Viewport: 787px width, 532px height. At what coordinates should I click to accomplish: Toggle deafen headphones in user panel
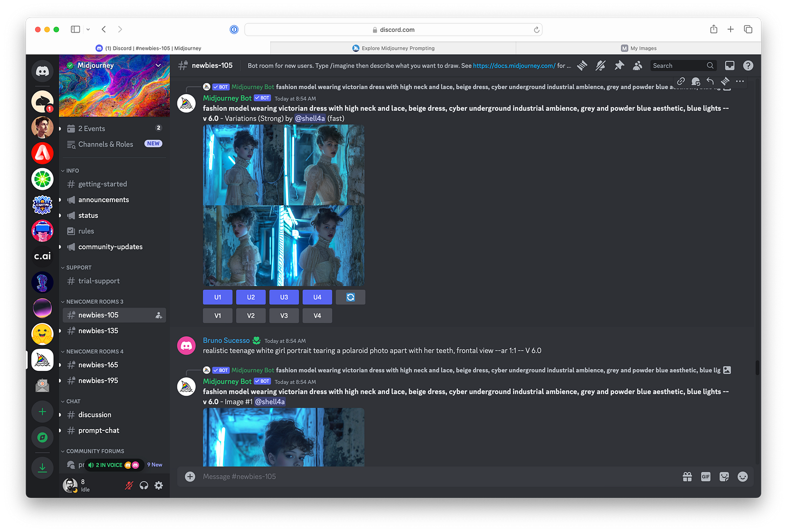tap(144, 486)
